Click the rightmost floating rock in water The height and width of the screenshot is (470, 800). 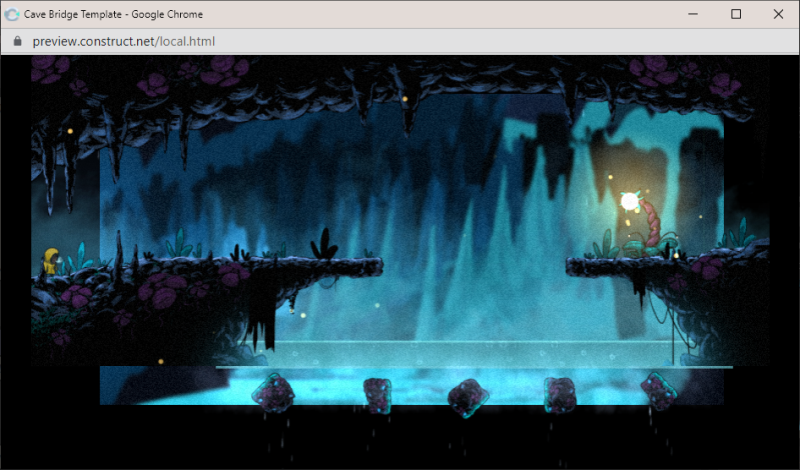pyautogui.click(x=659, y=391)
